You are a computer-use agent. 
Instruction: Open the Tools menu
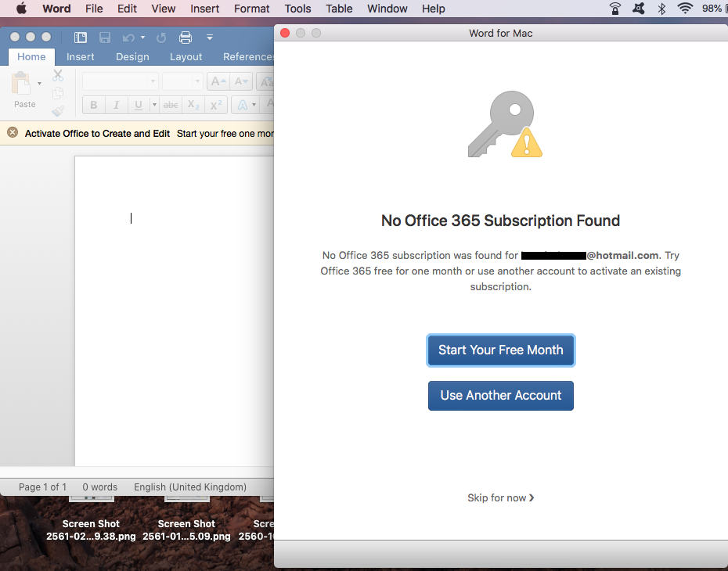click(297, 9)
